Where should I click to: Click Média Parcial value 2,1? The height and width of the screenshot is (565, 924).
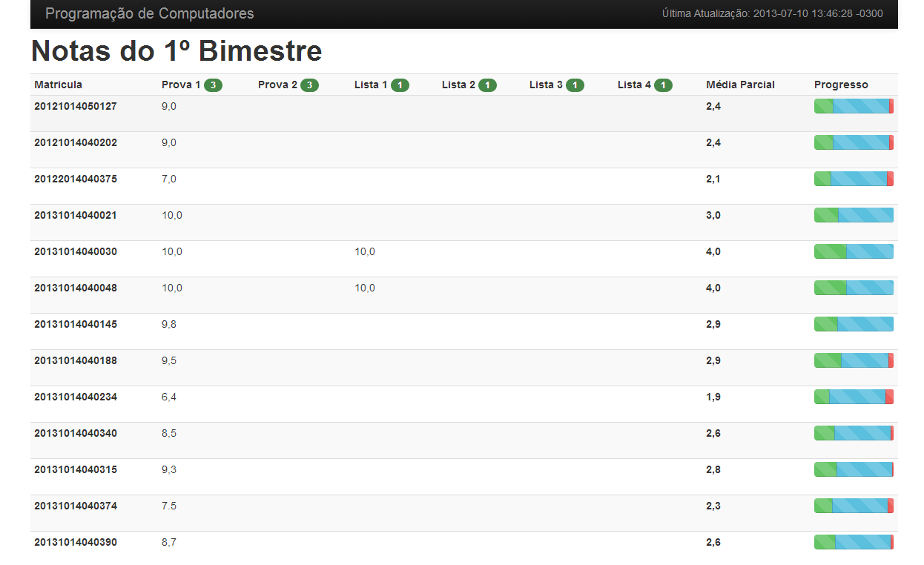713,179
